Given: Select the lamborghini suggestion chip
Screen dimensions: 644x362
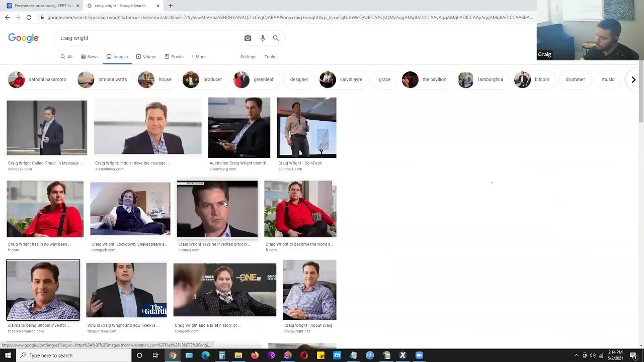Looking at the screenshot, I should 482,79.
